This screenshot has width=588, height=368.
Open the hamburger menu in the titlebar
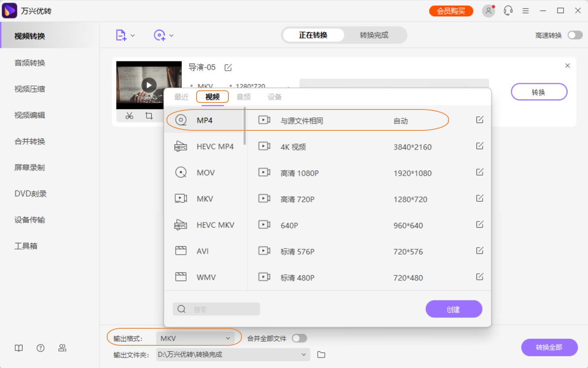click(525, 10)
